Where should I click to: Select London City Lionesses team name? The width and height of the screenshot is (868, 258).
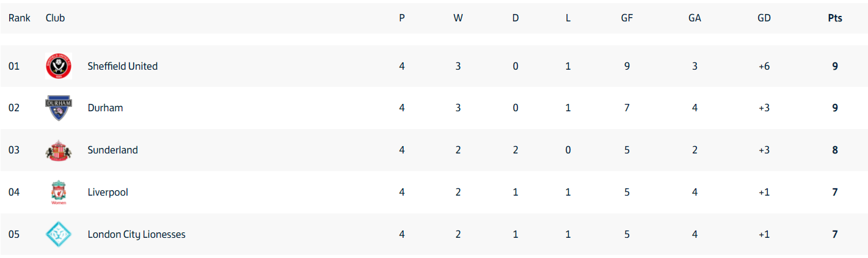(137, 235)
